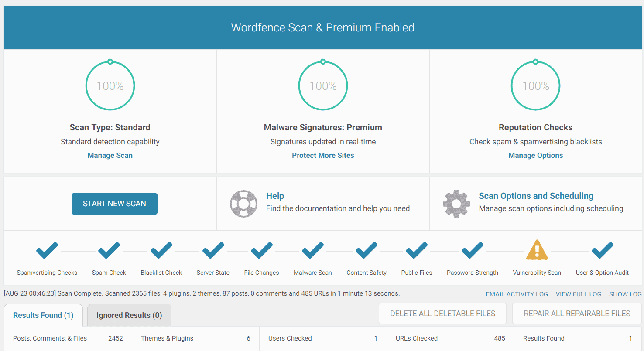Open the Protect More Sites link
Image resolution: width=644 pixels, height=351 pixels.
[x=323, y=155]
